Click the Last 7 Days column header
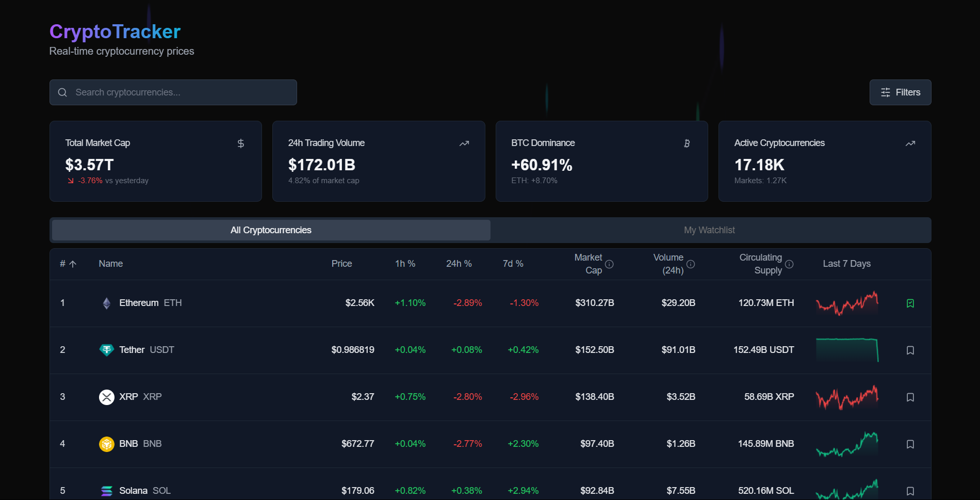 click(846, 264)
